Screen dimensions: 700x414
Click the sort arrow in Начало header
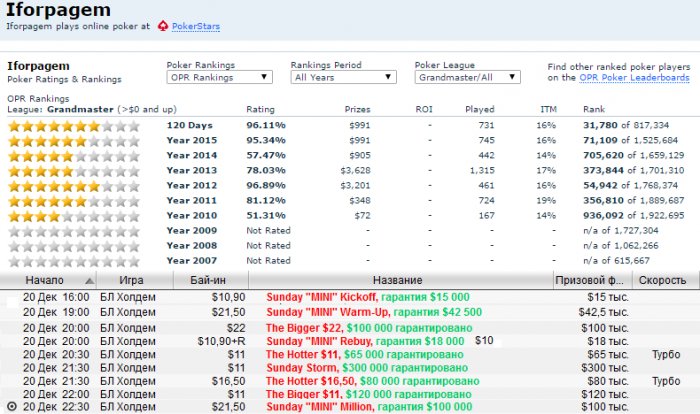coord(90,281)
